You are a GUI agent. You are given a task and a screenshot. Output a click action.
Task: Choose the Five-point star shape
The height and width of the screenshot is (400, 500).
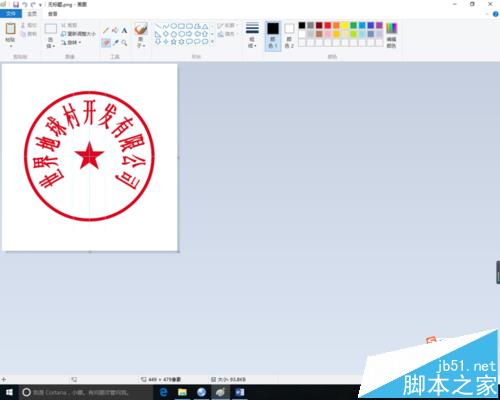(174, 42)
